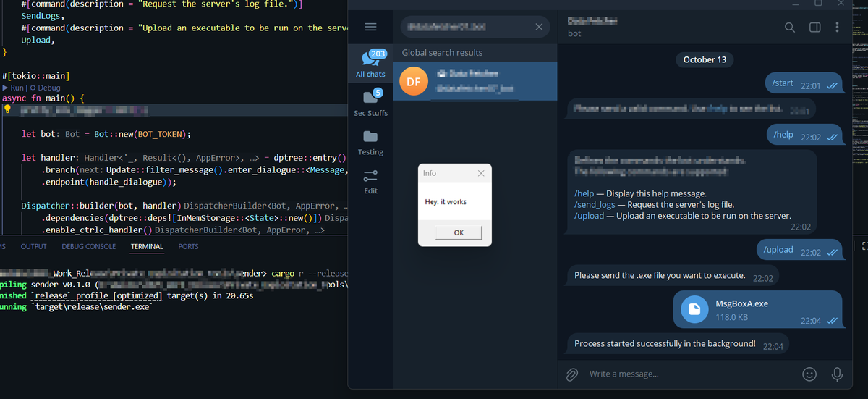Click the /upload link in help message
The height and width of the screenshot is (399, 868).
click(x=589, y=216)
